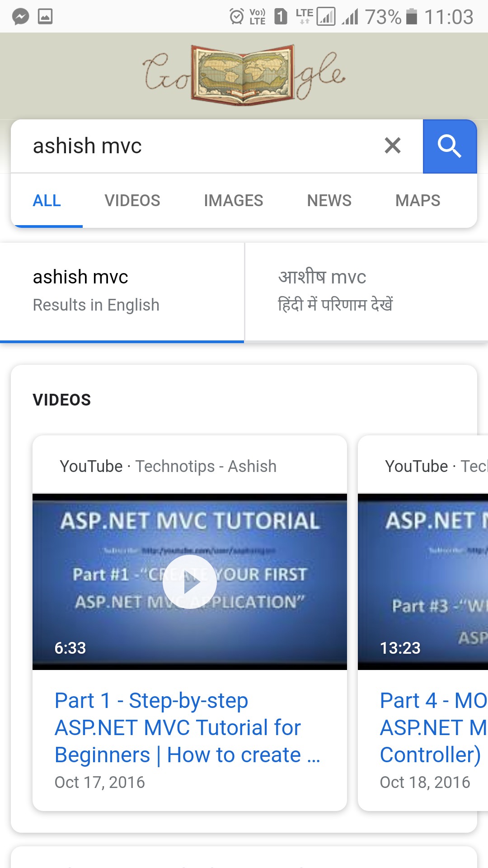Select the ALL results tab

coord(47,201)
